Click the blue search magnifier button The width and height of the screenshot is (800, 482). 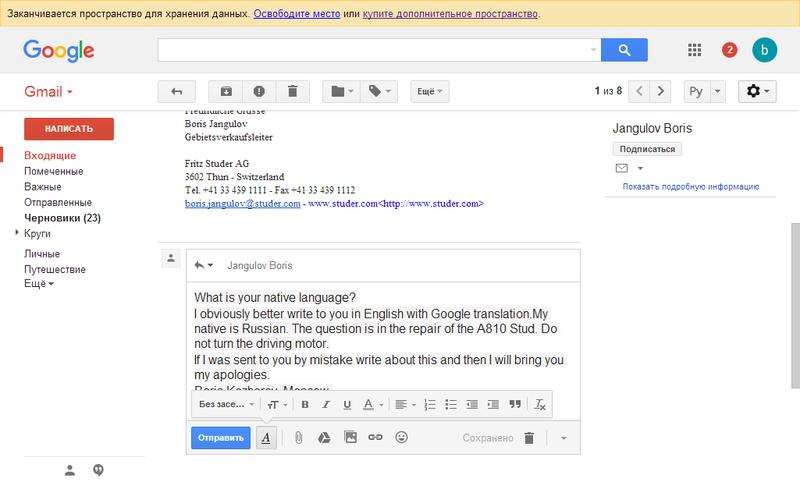pyautogui.click(x=624, y=50)
